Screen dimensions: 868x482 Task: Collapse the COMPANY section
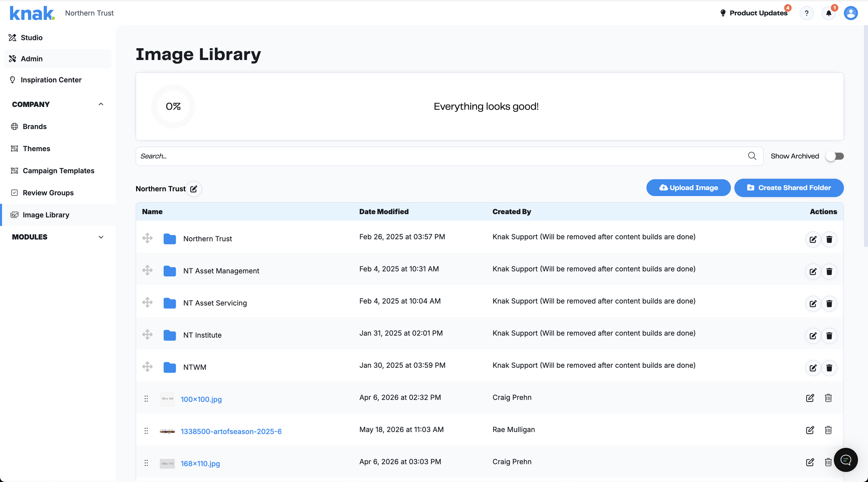click(x=101, y=104)
